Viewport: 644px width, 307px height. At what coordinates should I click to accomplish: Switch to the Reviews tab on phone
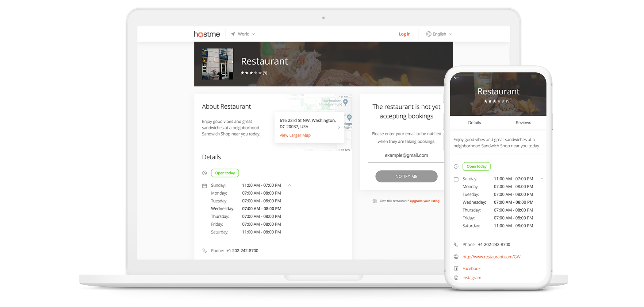tap(523, 123)
